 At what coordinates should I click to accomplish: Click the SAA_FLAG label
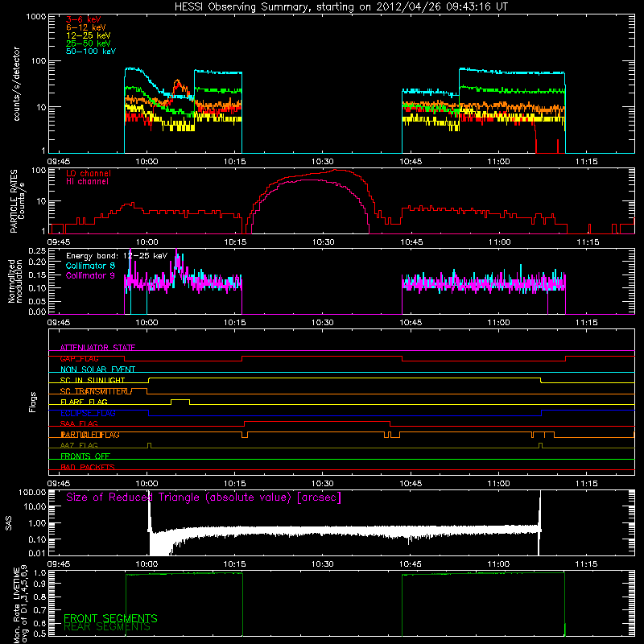(79, 423)
